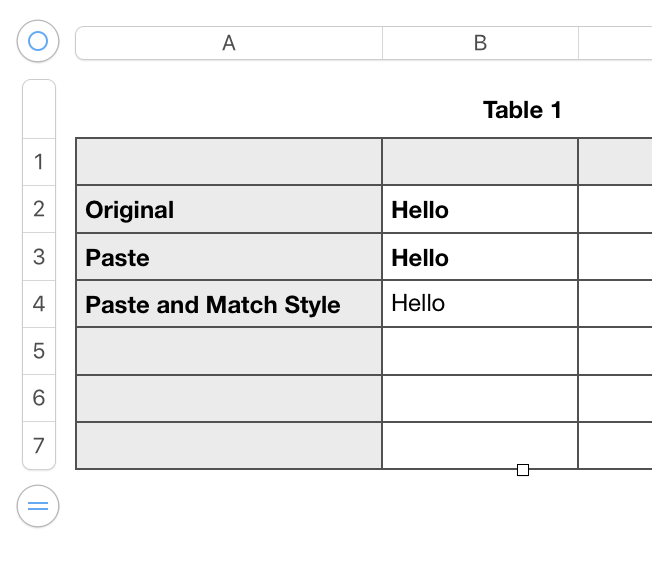Screen dimensions: 652x566
Task: Click the Table 1 title
Action: click(x=522, y=110)
